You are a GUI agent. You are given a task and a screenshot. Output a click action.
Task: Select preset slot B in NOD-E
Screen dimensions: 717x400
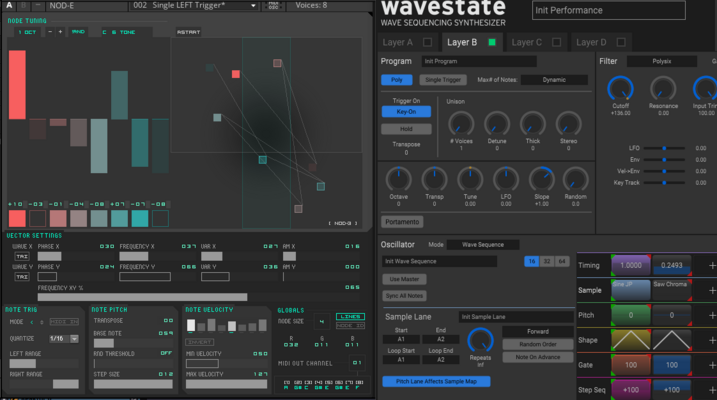24,5
